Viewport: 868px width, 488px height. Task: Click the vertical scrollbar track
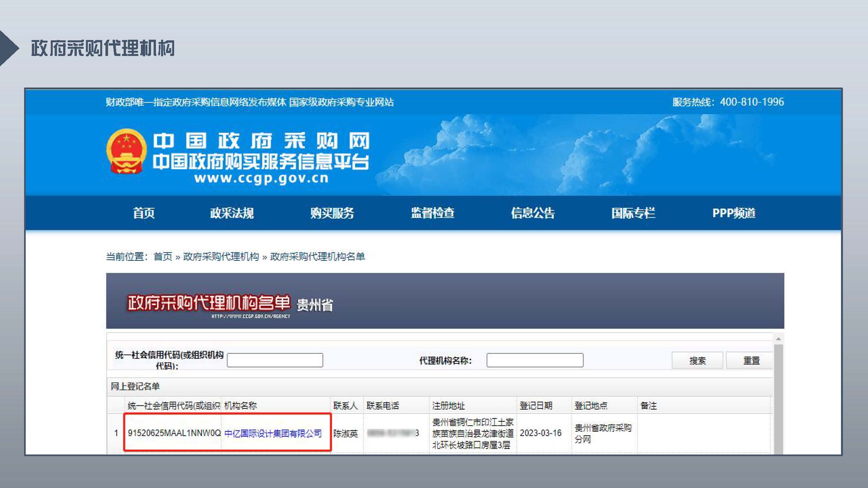pyautogui.click(x=778, y=399)
